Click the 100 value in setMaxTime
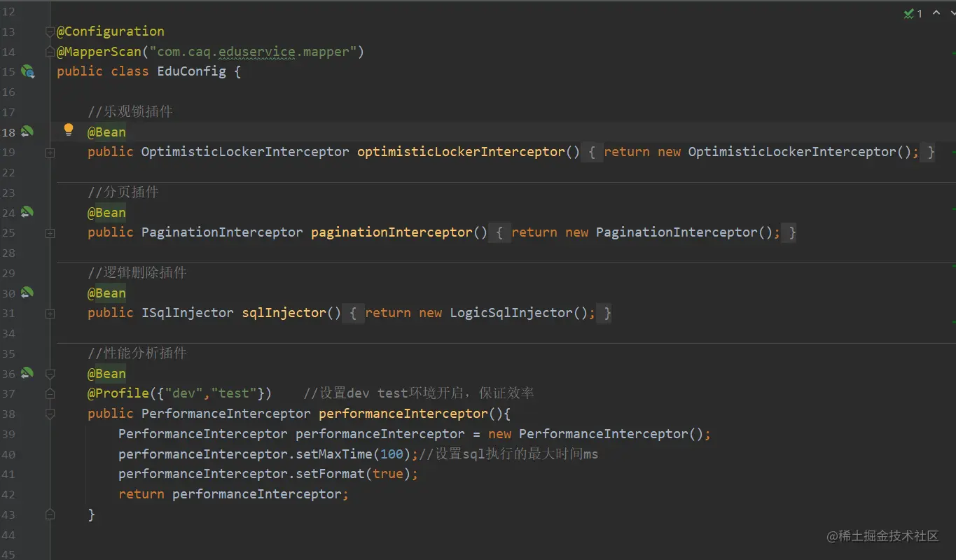The image size is (956, 560). 392,454
